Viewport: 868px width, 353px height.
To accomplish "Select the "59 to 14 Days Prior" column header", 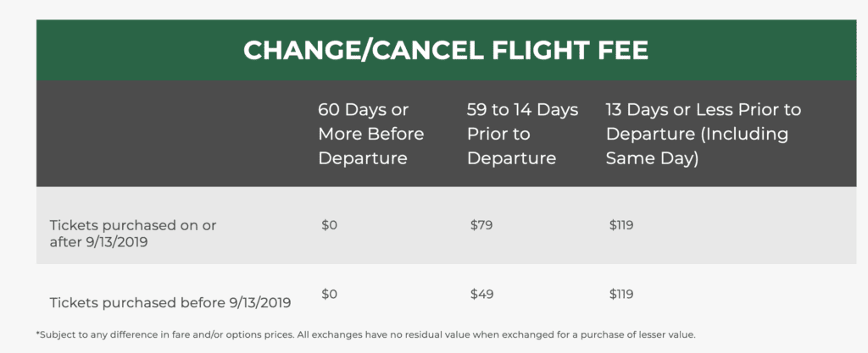I will tap(522, 110).
